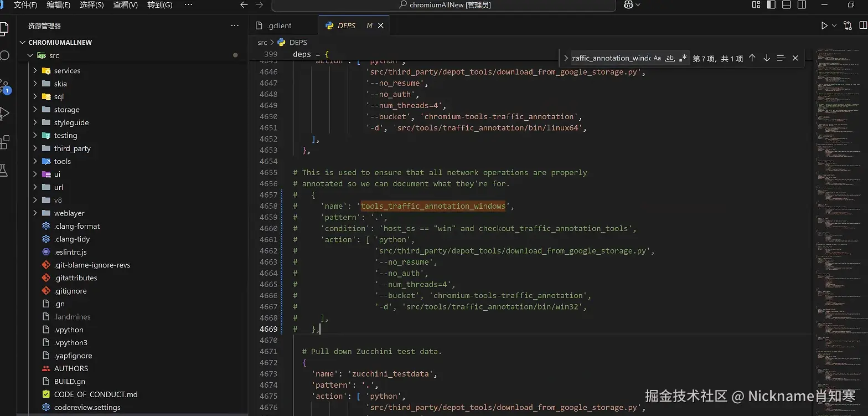
Task: Open Source Control view with badge
Action: pos(4,86)
